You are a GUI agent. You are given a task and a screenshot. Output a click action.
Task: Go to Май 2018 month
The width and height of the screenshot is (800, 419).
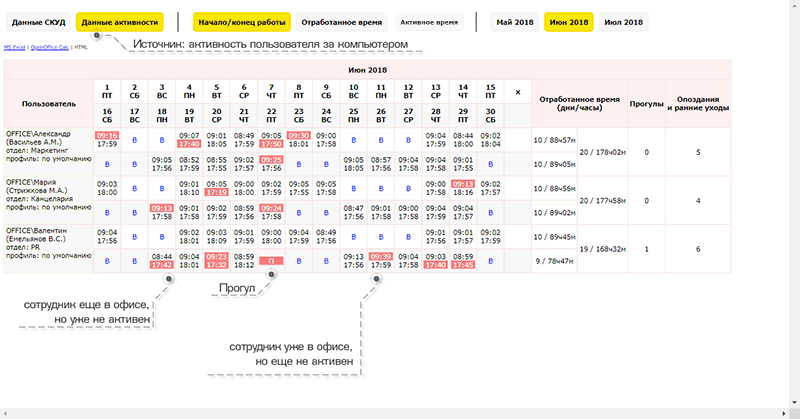coord(514,22)
